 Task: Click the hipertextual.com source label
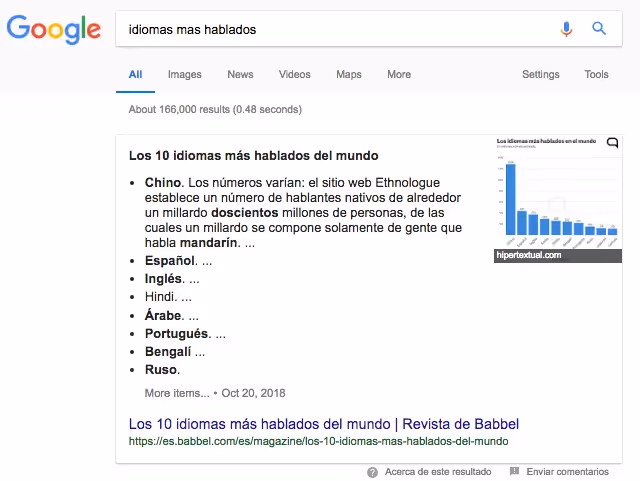coord(529,255)
